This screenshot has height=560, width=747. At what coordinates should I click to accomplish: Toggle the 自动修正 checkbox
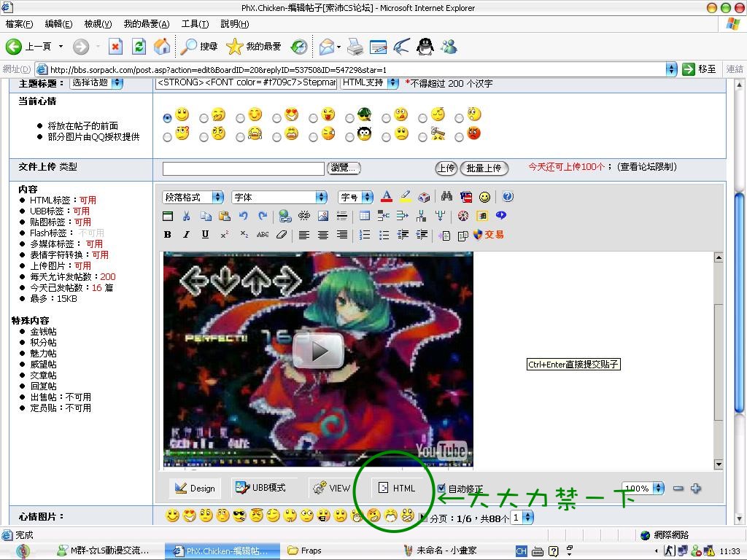[441, 489]
